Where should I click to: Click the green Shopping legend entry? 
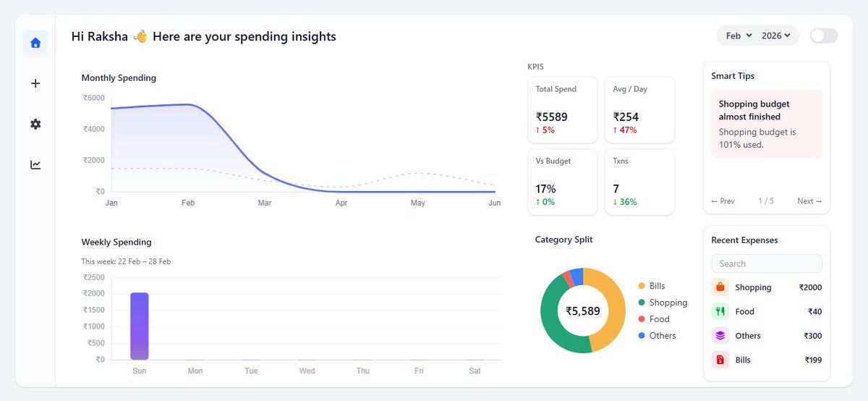pyautogui.click(x=663, y=303)
